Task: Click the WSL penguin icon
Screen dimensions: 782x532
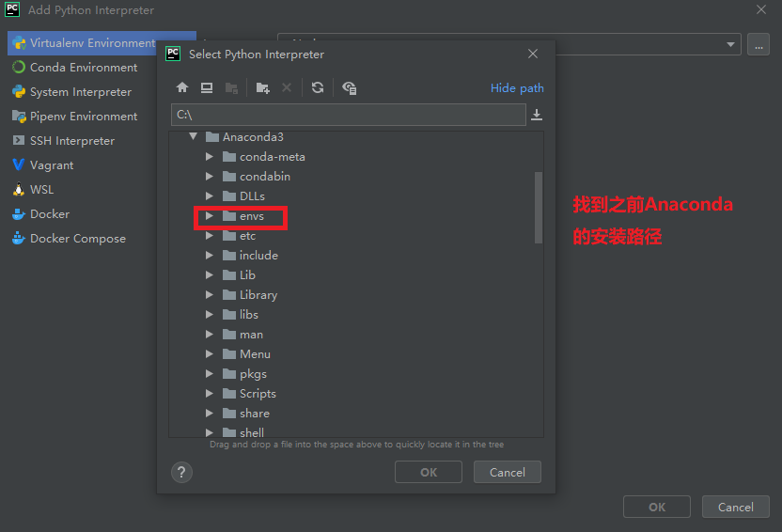Action: [x=19, y=189]
